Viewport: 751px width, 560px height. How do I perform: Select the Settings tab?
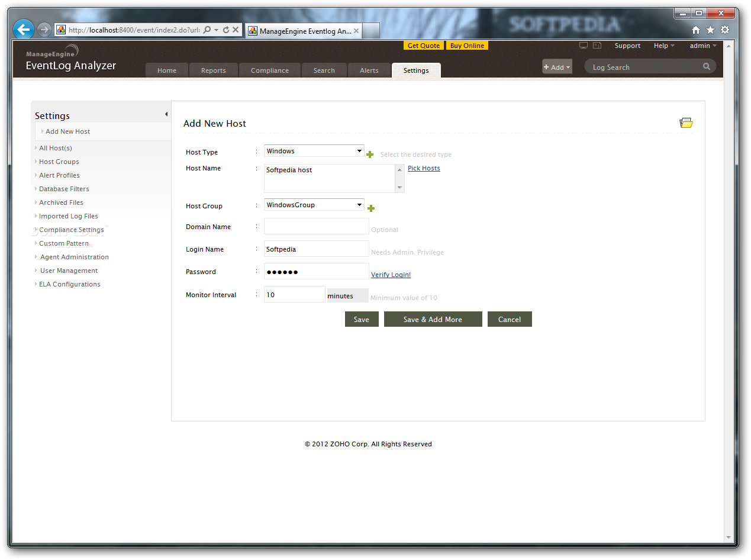pos(416,70)
